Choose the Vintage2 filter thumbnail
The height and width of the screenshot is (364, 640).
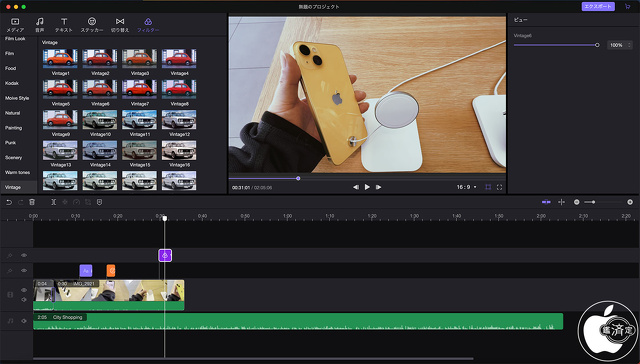click(100, 58)
